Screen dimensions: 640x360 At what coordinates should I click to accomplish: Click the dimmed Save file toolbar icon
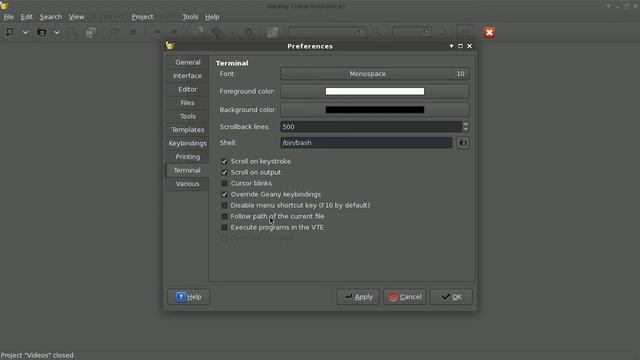tap(73, 32)
